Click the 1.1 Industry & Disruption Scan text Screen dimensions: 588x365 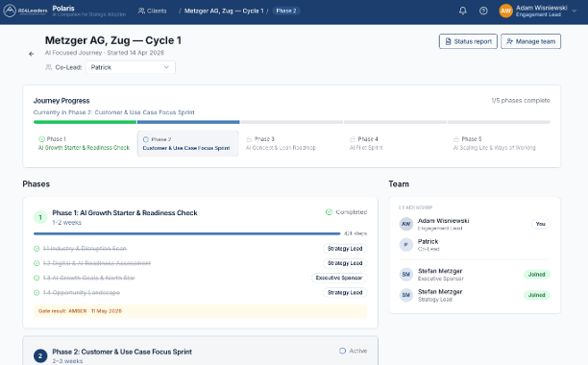(85, 249)
